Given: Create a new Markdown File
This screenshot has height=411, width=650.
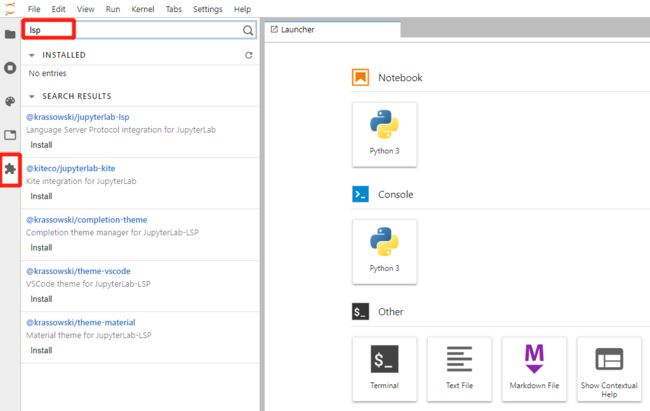Looking at the screenshot, I should click(x=534, y=369).
